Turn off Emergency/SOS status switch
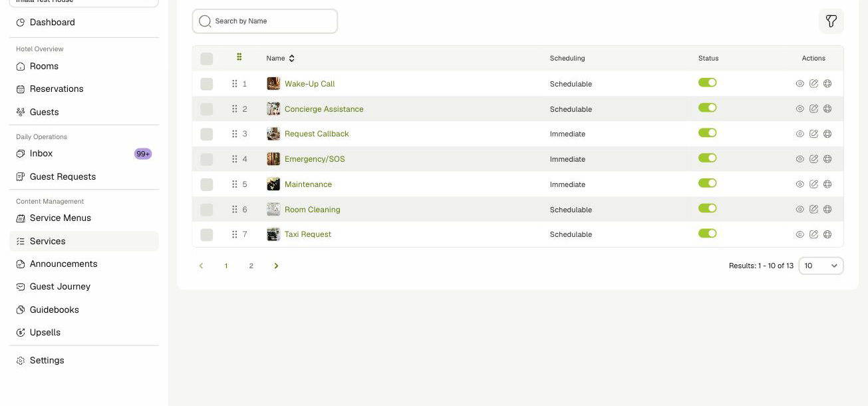 [x=707, y=158]
